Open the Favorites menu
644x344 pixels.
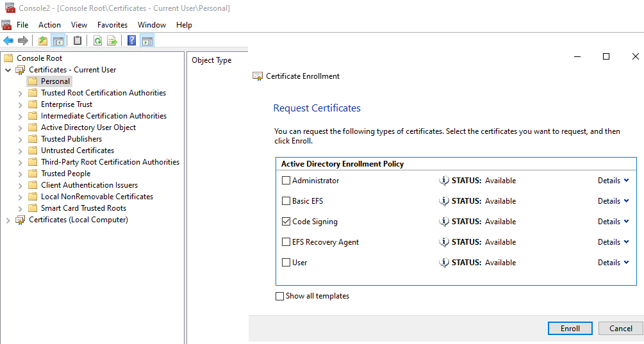113,25
